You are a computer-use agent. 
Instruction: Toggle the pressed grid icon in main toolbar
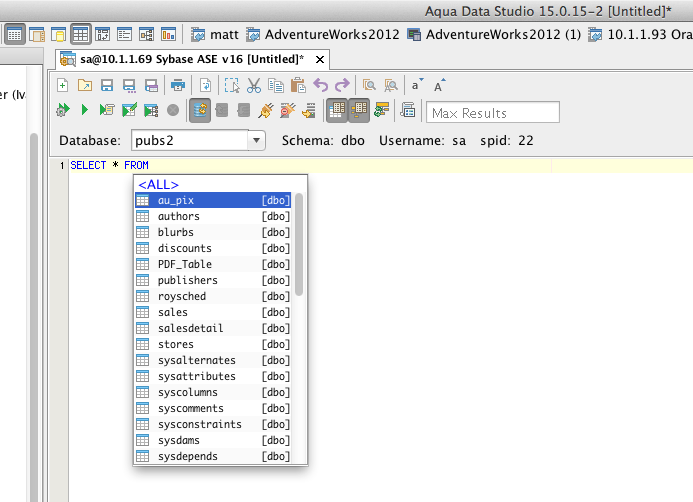pos(80,34)
